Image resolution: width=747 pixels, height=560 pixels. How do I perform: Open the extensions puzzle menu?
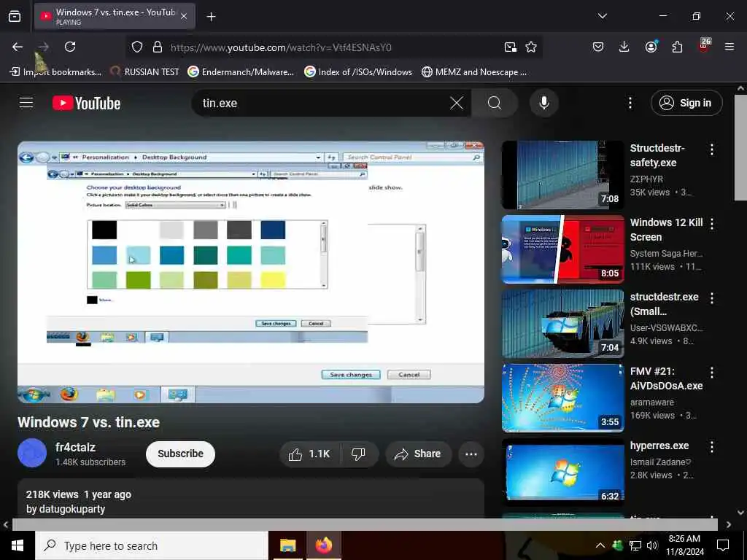(x=677, y=47)
